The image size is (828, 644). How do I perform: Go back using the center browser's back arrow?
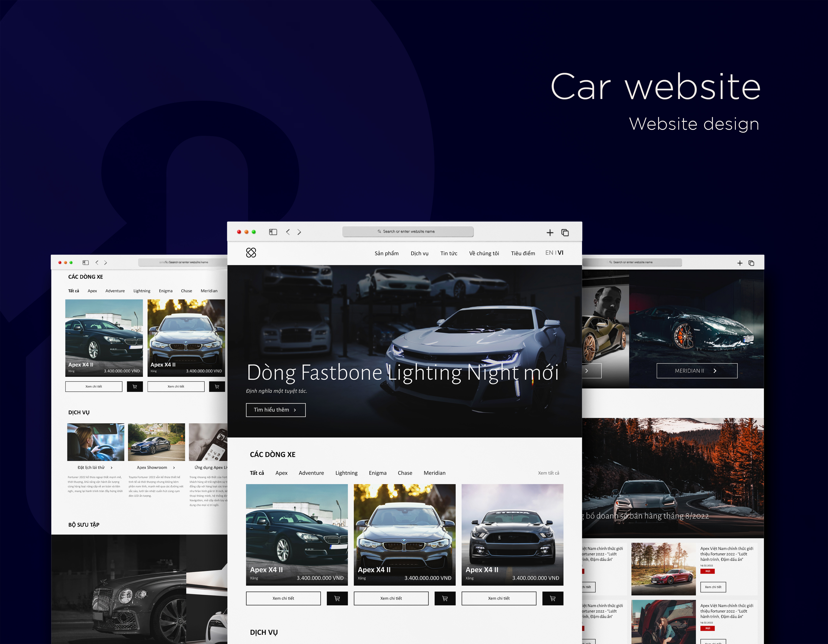click(288, 232)
